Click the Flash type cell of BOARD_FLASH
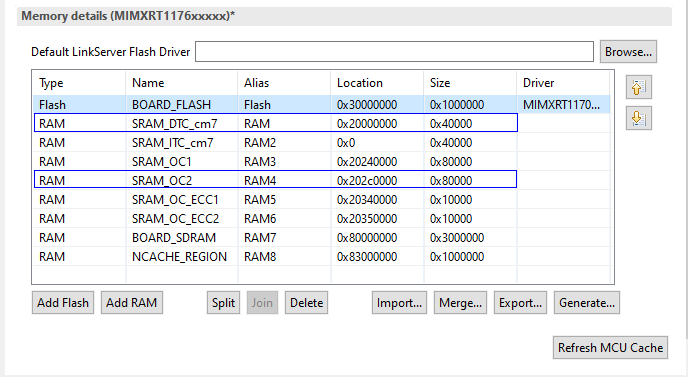Image resolution: width=688 pixels, height=377 pixels. pyautogui.click(x=52, y=105)
